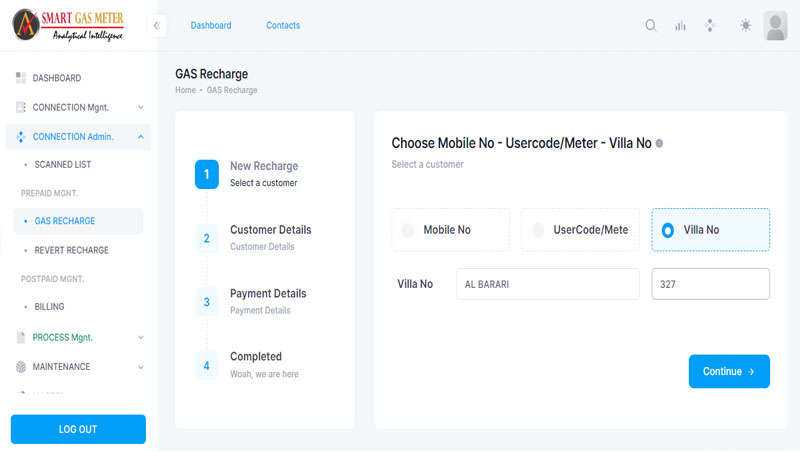Click the villa number field showing 327
The height and width of the screenshot is (452, 800).
pyautogui.click(x=710, y=284)
